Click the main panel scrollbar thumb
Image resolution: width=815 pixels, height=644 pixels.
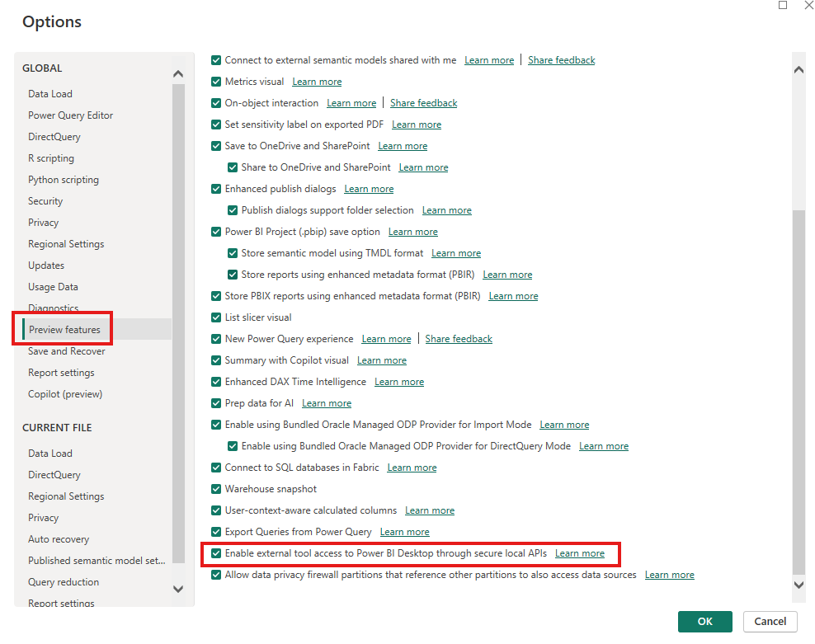click(x=799, y=393)
